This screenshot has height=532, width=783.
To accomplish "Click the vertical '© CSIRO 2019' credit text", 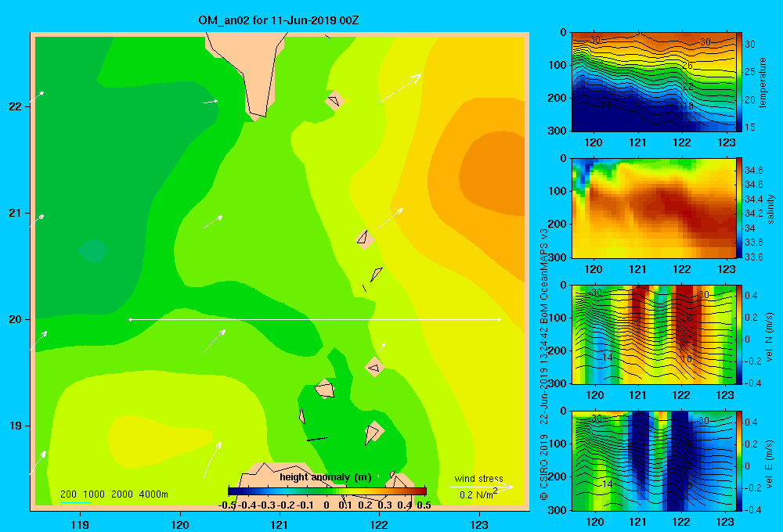I will tap(544, 467).
